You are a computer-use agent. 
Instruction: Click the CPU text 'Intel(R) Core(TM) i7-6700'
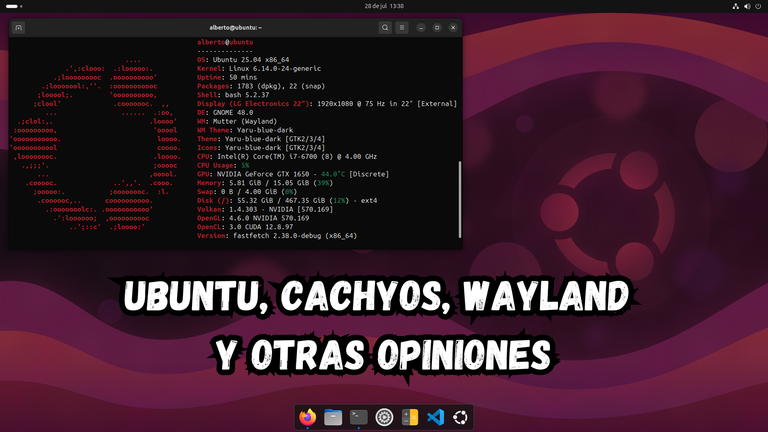tap(269, 157)
